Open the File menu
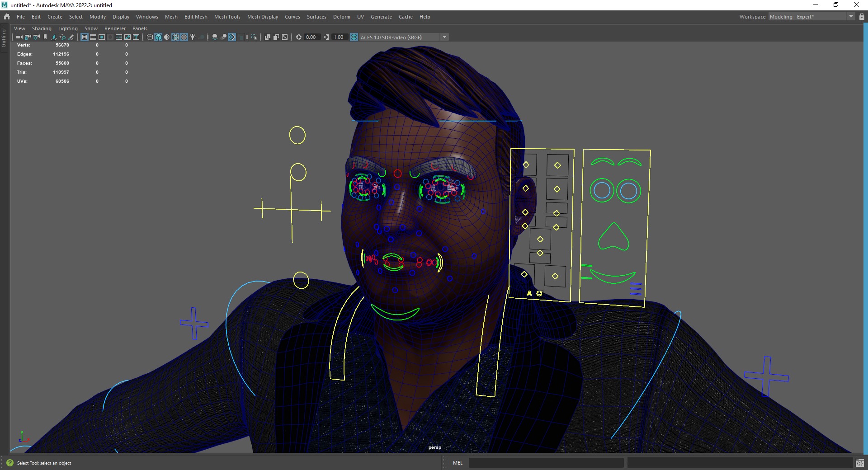Viewport: 868px width, 470px height. [x=21, y=17]
